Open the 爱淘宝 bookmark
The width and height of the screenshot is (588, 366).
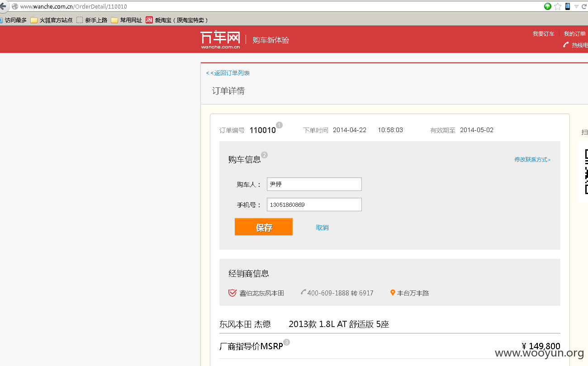(x=177, y=20)
